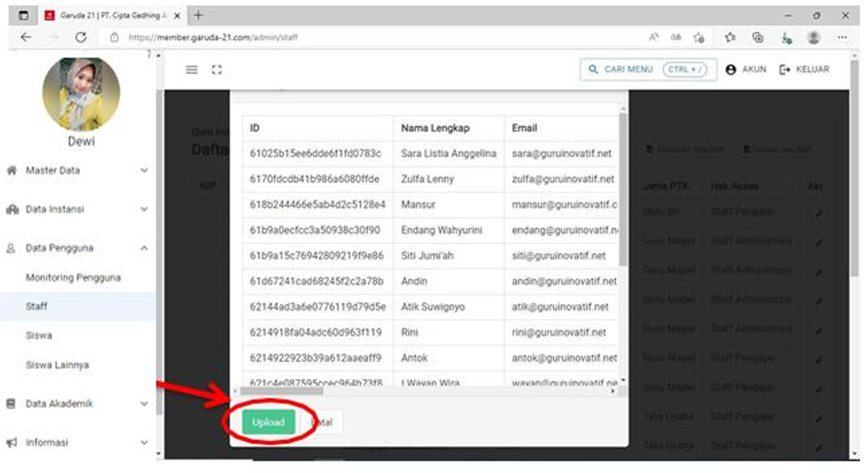Click the edit pencil in Guru BK row

point(819,213)
